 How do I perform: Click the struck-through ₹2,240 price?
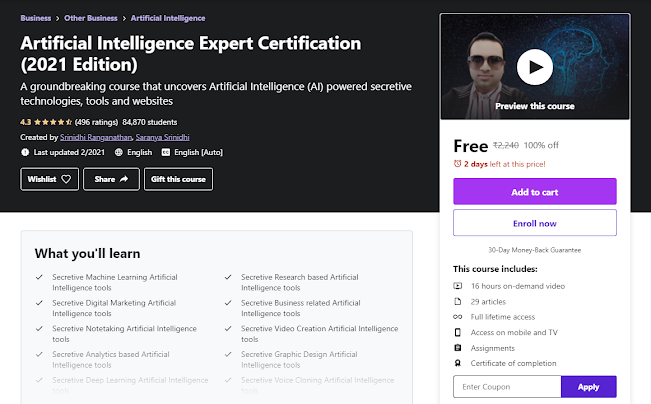[506, 145]
